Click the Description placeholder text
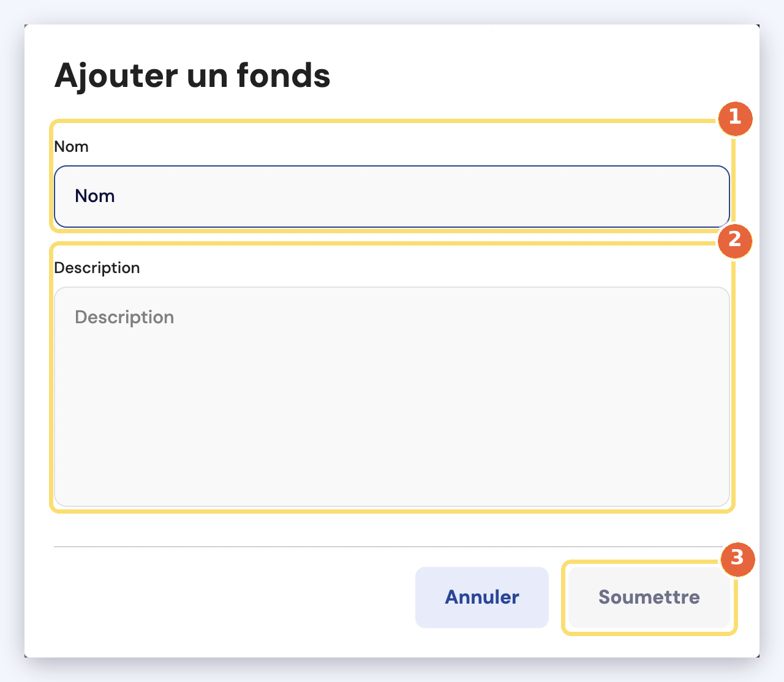 coord(124,317)
